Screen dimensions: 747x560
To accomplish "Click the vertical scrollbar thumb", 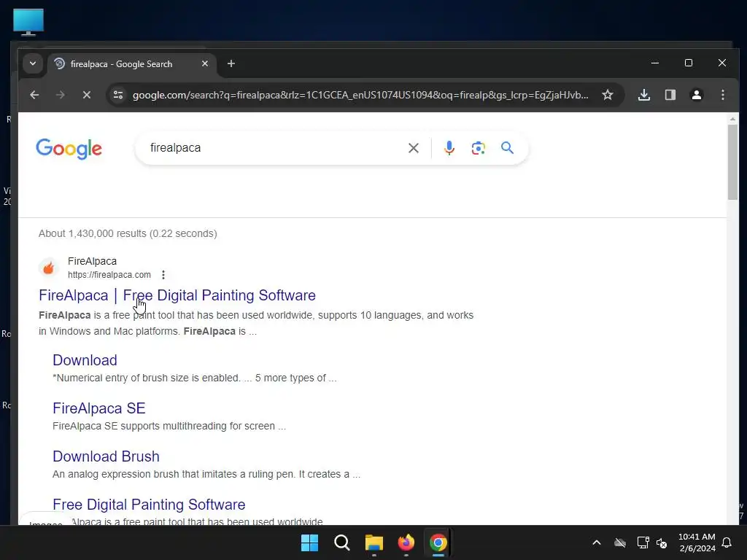I will [x=732, y=162].
